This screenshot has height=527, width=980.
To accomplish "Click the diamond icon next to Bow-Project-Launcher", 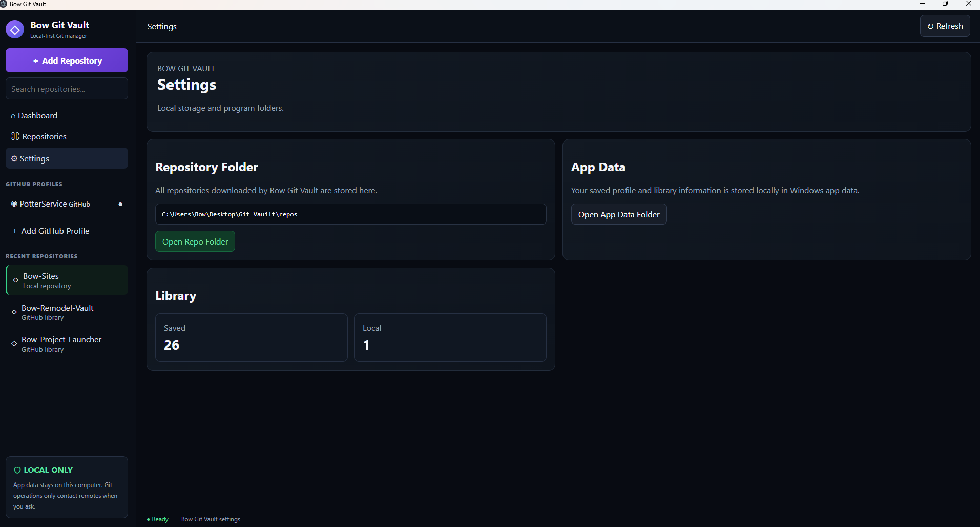I will click(14, 343).
